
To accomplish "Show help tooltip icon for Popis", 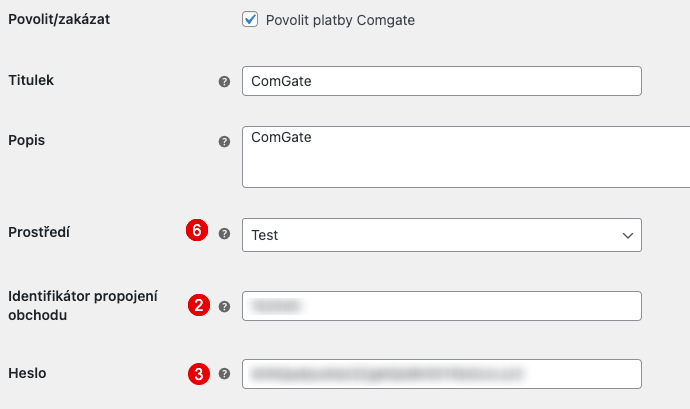I will (x=224, y=141).
